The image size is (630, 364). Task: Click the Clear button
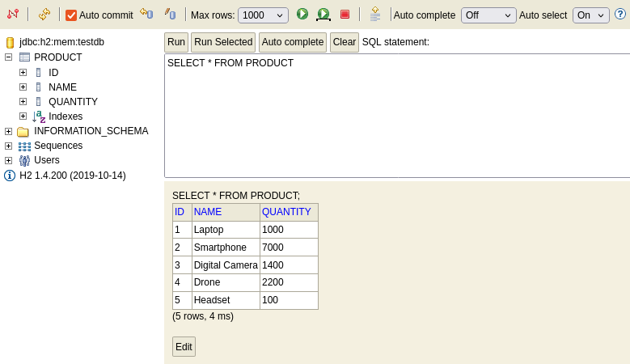[x=345, y=42]
